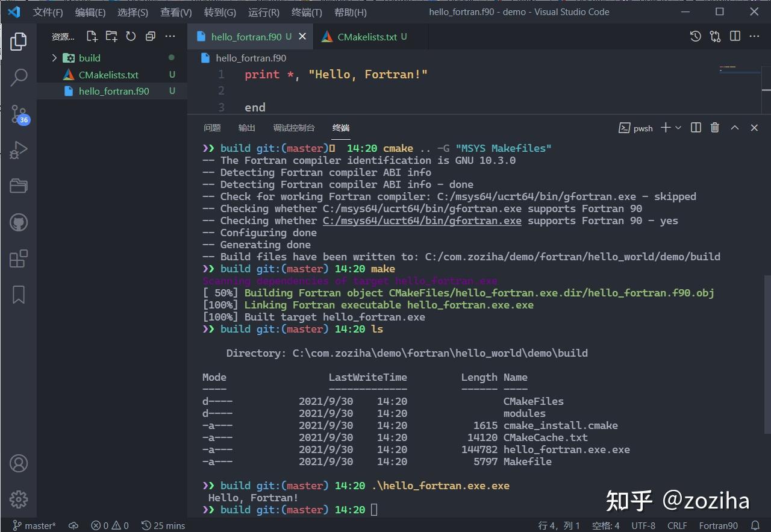Open the Explorer view in activity bar
Viewport: 771px width, 532px height.
click(x=19, y=41)
